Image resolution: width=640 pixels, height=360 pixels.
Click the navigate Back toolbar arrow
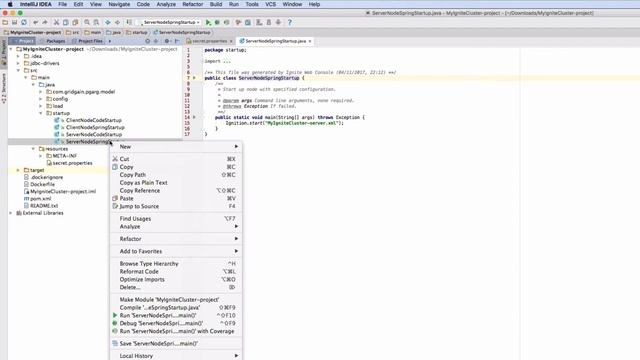coord(108,22)
